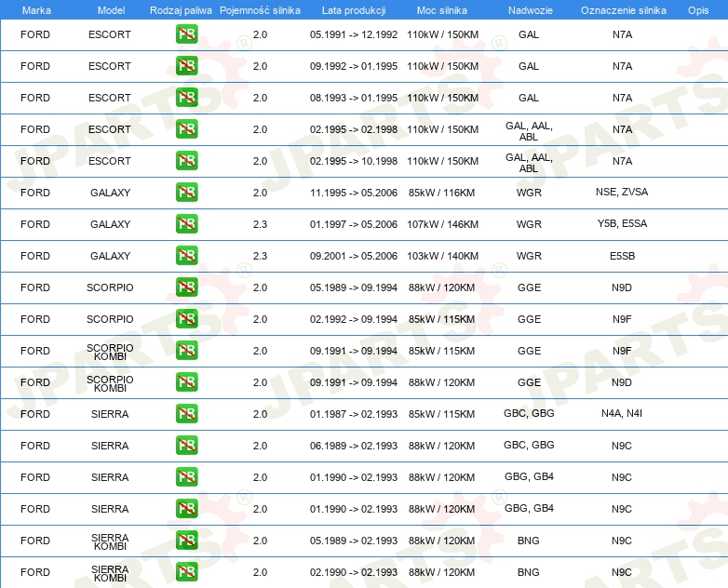Click fuel icon in Scorpio Kombi N9F row
Image resolution: width=728 pixels, height=588 pixels.
tap(186, 351)
